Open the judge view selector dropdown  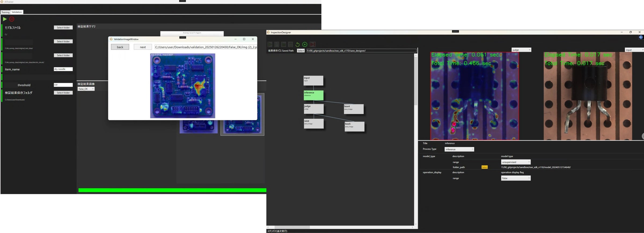point(521,50)
